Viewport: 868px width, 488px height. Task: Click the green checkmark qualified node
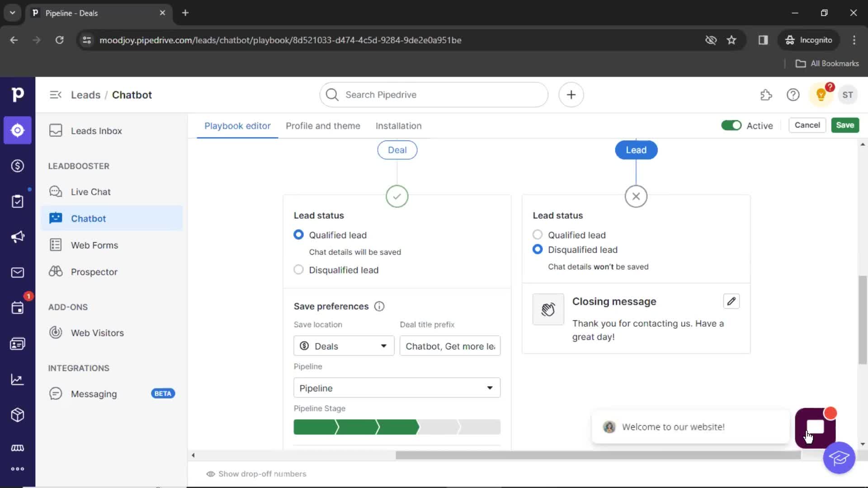pos(397,197)
